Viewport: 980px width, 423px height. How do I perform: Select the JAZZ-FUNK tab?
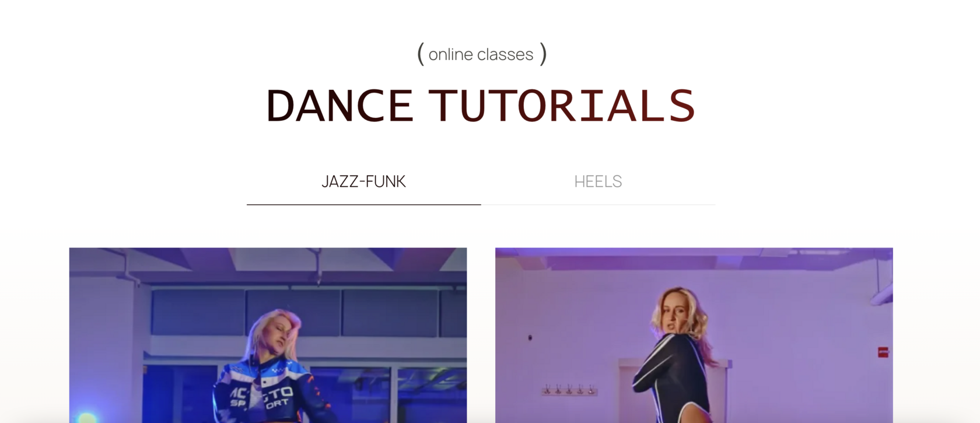coord(363,181)
